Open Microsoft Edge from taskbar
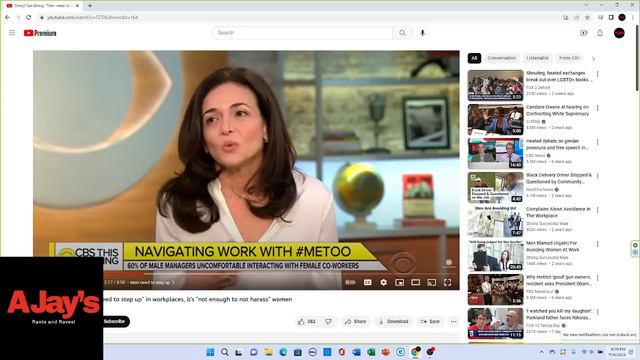 pos(283,352)
